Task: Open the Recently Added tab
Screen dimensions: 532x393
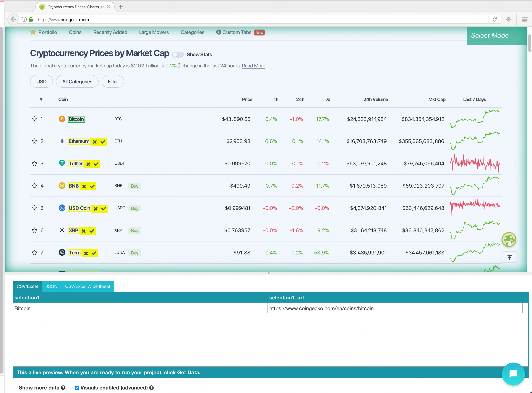Action: [x=110, y=32]
